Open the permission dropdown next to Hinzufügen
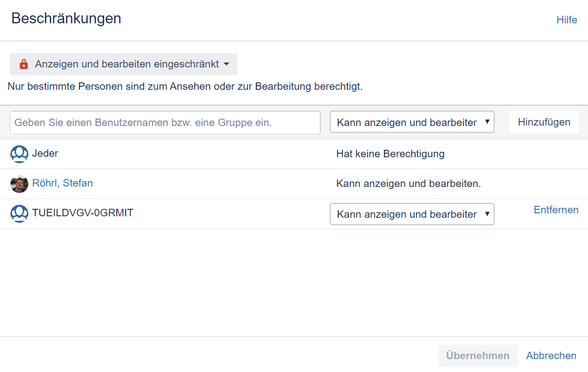This screenshot has width=588, height=372. point(412,123)
